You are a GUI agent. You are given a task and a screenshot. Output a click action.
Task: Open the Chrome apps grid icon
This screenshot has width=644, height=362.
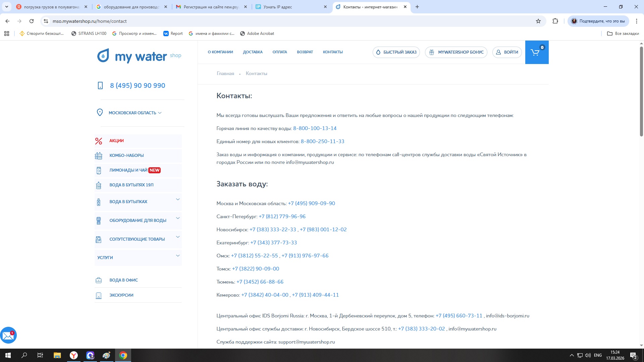pyautogui.click(x=7, y=34)
